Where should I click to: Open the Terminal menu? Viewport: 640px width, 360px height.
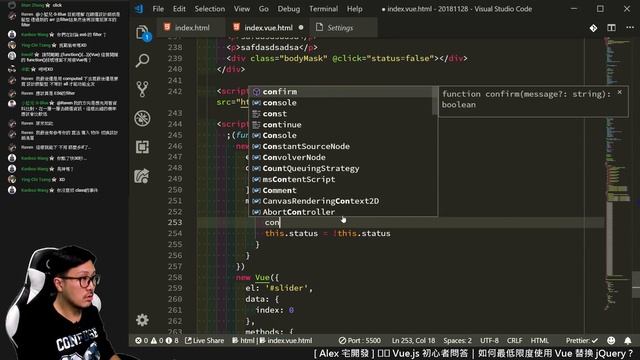pyautogui.click(x=323, y=9)
